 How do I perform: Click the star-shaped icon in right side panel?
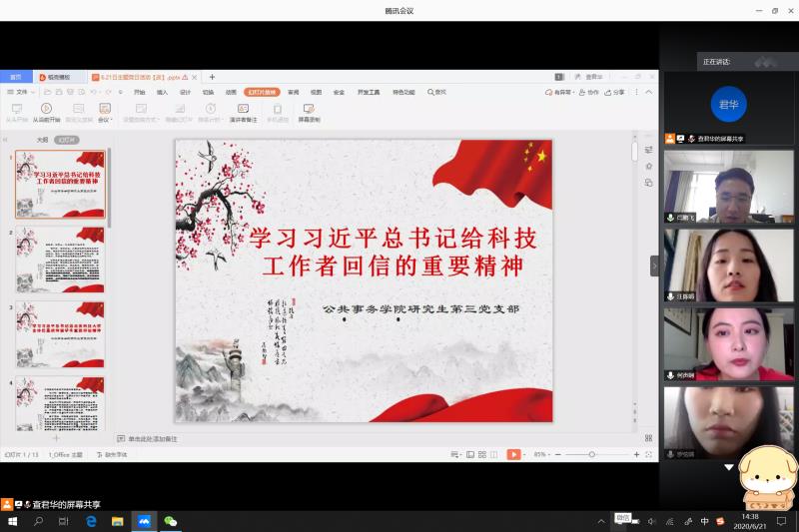pyautogui.click(x=648, y=166)
